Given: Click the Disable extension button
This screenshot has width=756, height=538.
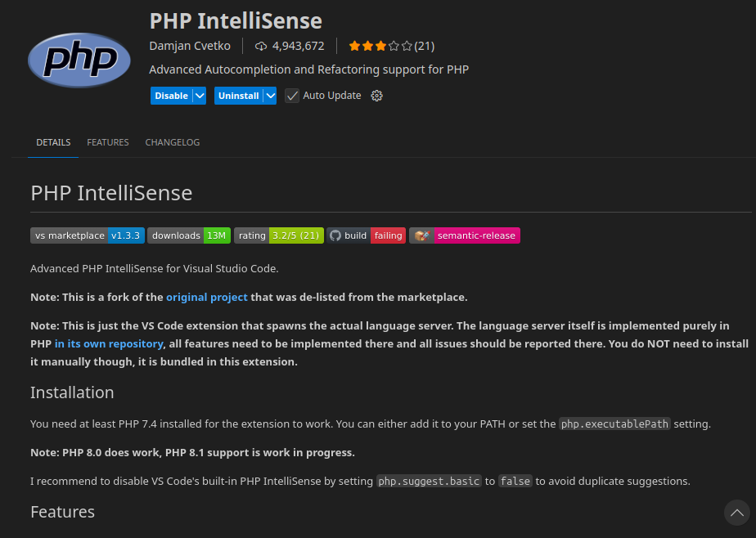Looking at the screenshot, I should 171,96.
